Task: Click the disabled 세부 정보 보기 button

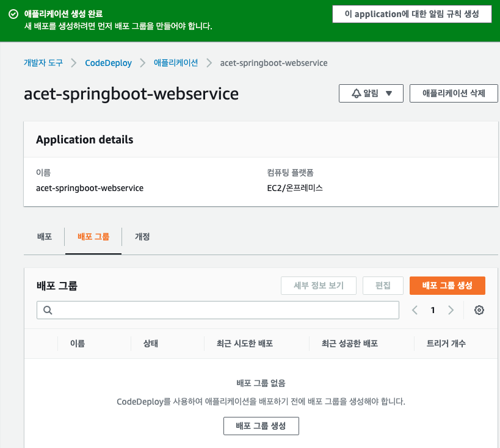Action: (319, 286)
